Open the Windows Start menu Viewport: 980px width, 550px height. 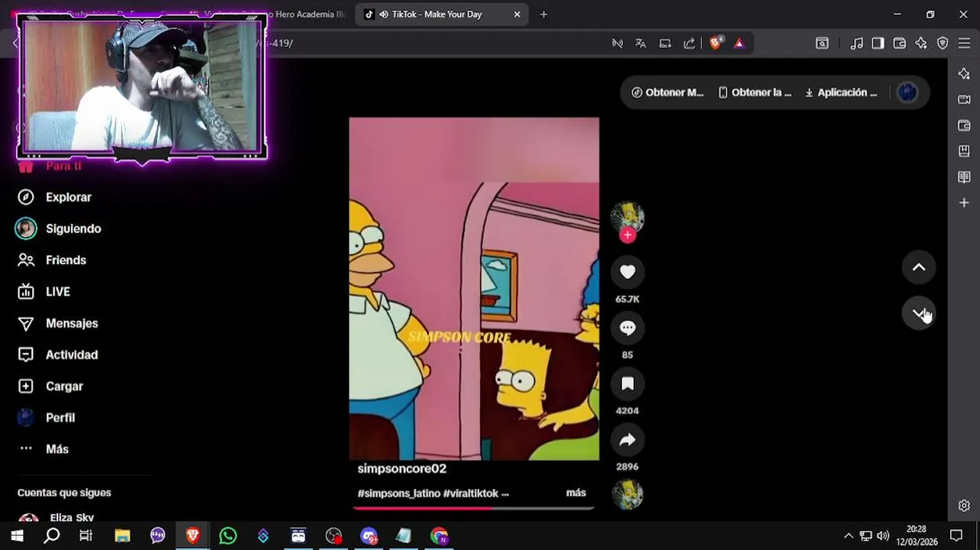[17, 535]
